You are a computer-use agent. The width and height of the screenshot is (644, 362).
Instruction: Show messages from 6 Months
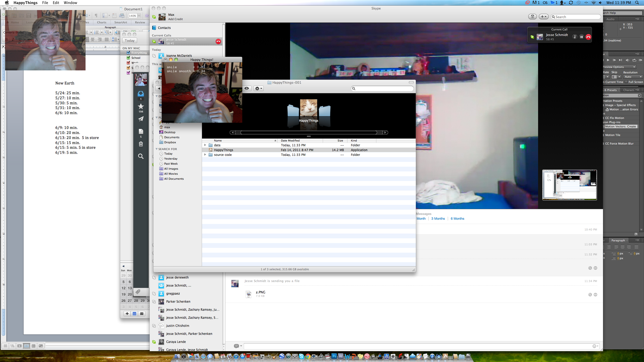tap(457, 219)
